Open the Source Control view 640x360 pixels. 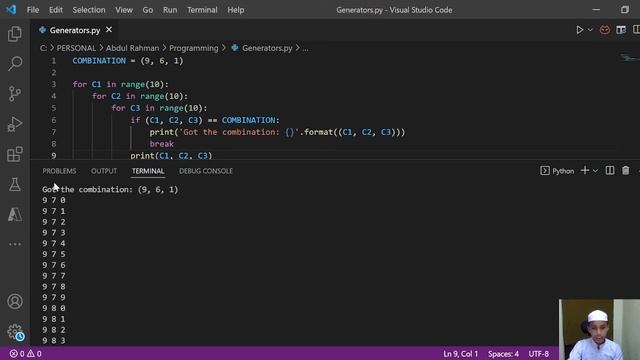(15, 93)
